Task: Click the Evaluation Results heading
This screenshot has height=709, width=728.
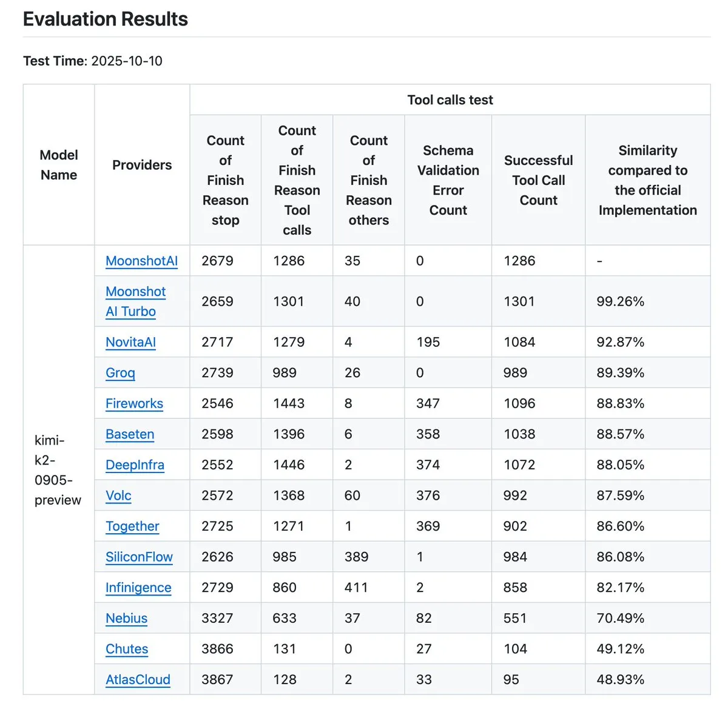Action: [x=106, y=19]
